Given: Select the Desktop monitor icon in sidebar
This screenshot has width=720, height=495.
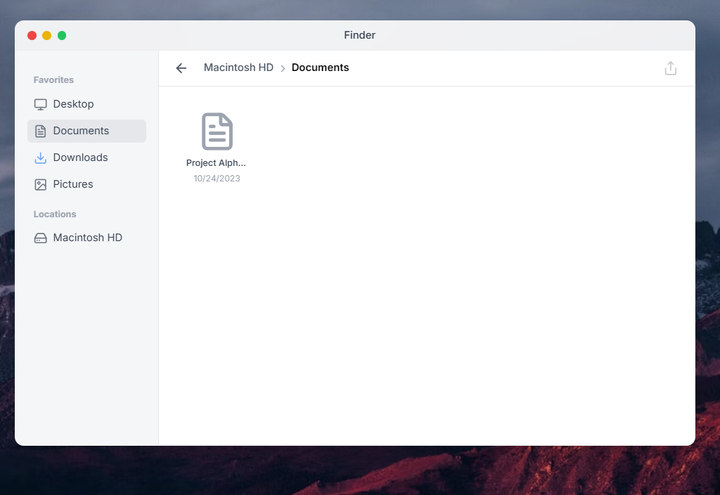Looking at the screenshot, I should (40, 104).
